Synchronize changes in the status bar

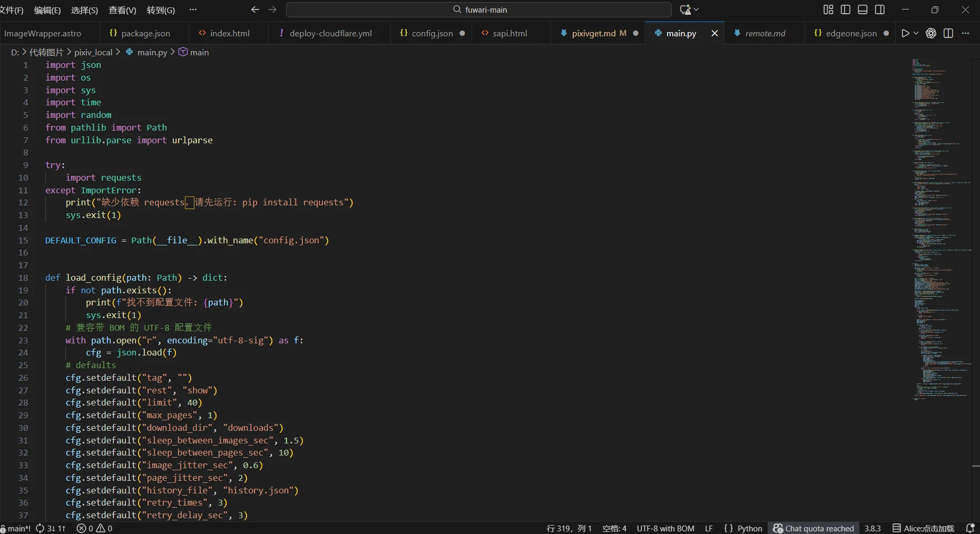51,528
